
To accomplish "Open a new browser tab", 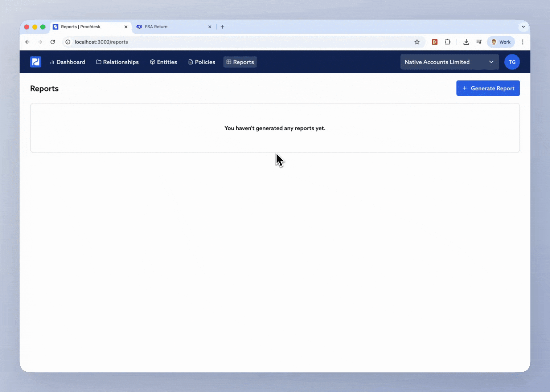I will click(222, 27).
